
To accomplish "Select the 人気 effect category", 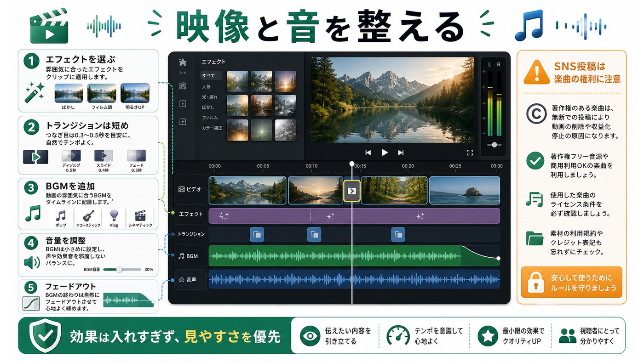I will coord(206,86).
